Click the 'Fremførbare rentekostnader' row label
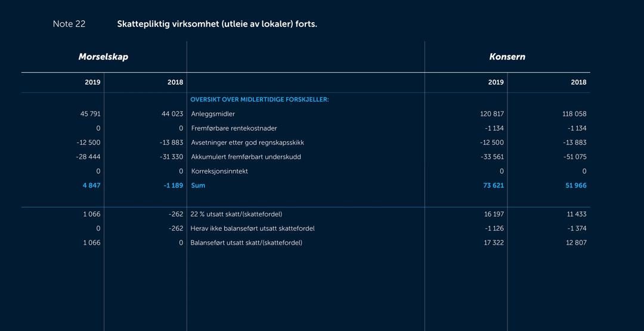This screenshot has width=644, height=331. (x=234, y=128)
